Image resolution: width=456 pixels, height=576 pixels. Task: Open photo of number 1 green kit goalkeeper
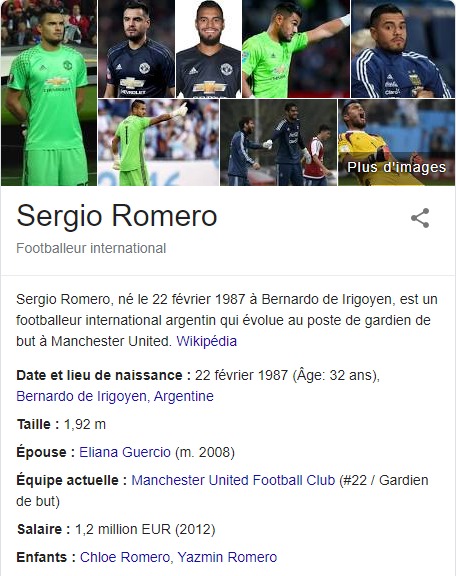(158, 143)
